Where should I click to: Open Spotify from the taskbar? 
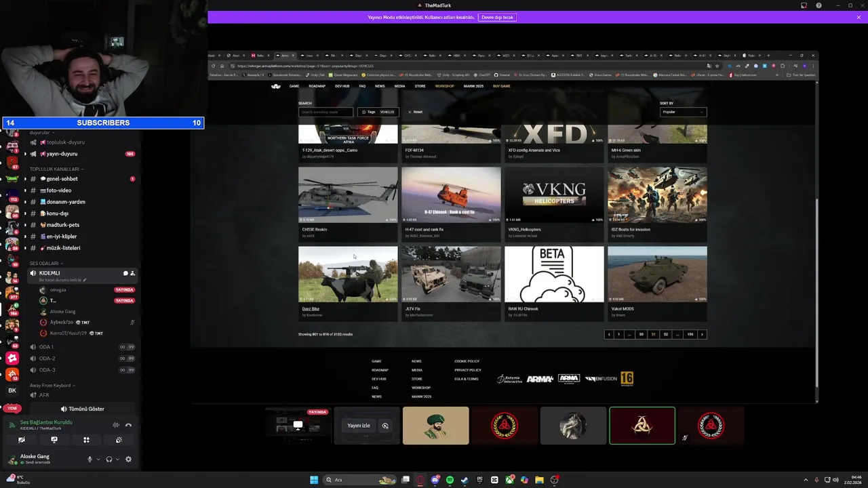click(450, 480)
